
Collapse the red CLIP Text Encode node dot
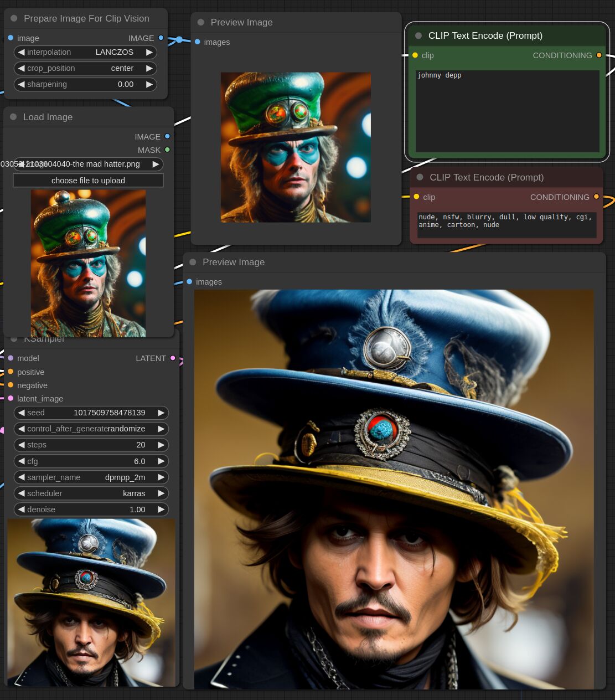coord(420,177)
